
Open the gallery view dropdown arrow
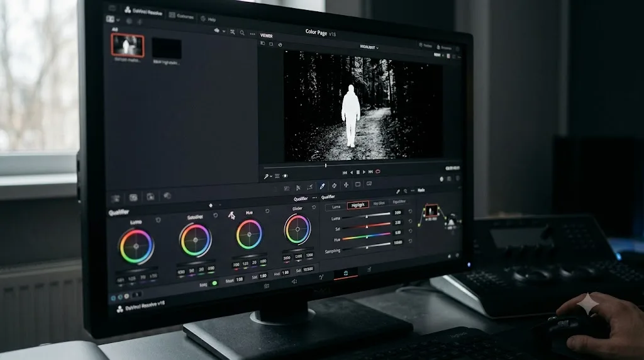coord(224,31)
